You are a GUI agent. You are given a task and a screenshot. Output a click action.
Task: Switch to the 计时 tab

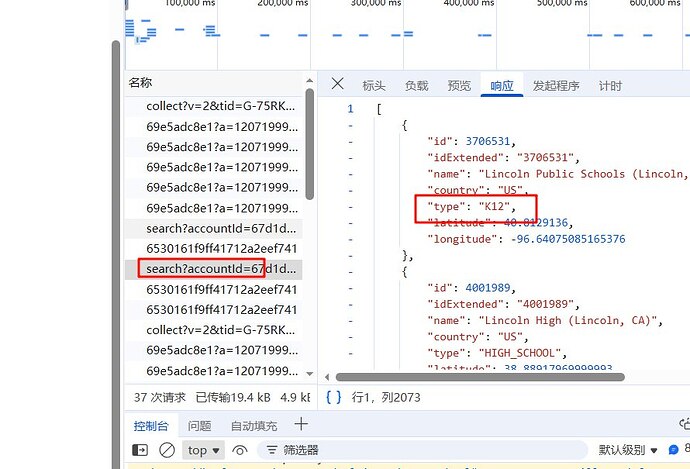[610, 86]
